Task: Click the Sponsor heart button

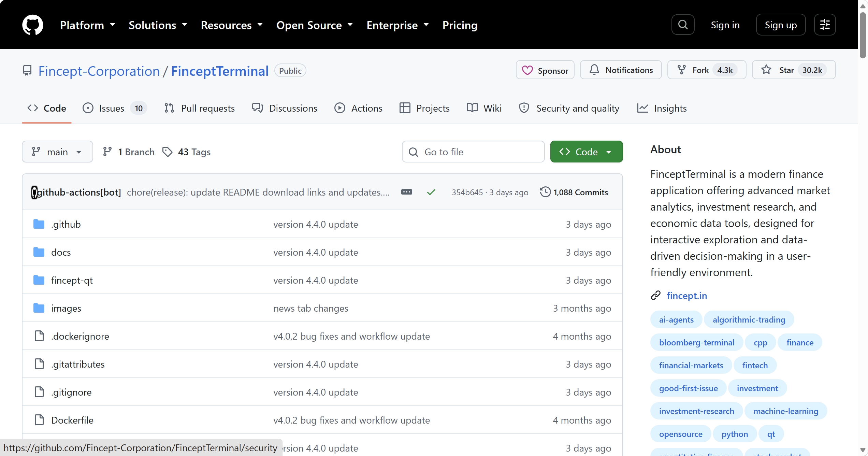Action: [545, 70]
